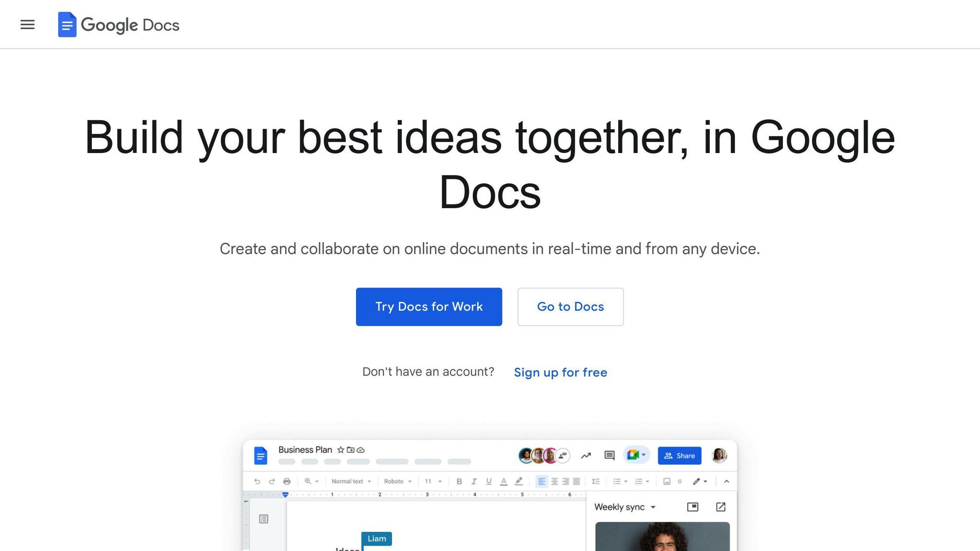The image size is (980, 551).
Task: Apply italic formatting
Action: coord(474,481)
